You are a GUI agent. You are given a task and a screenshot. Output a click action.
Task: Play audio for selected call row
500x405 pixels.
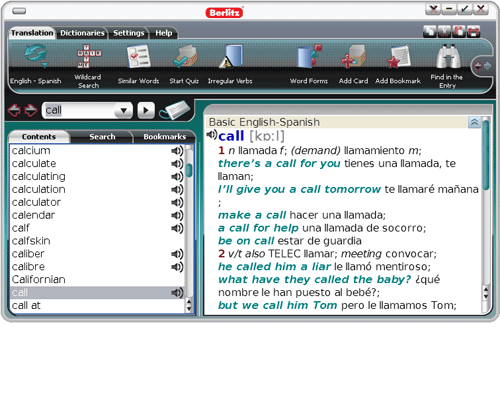tap(177, 293)
